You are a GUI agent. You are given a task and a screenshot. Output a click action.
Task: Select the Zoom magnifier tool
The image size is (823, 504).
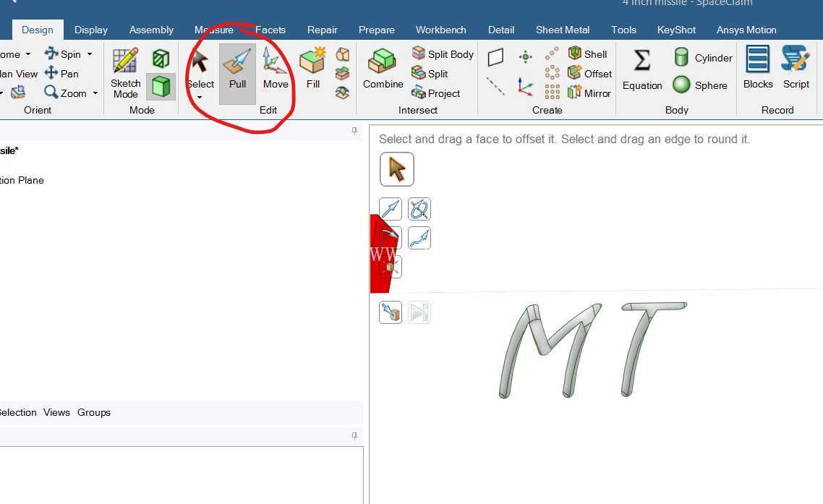click(x=66, y=93)
